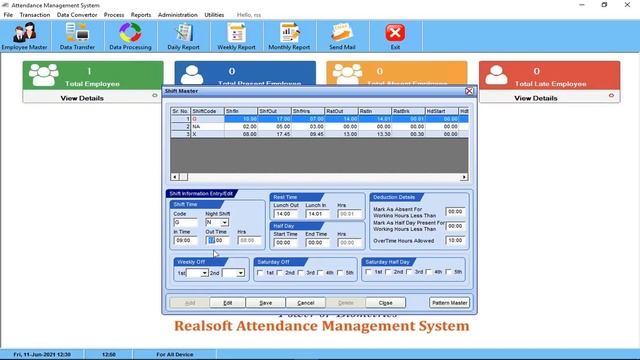
Task: Click the HdStart column header
Action: (442, 111)
